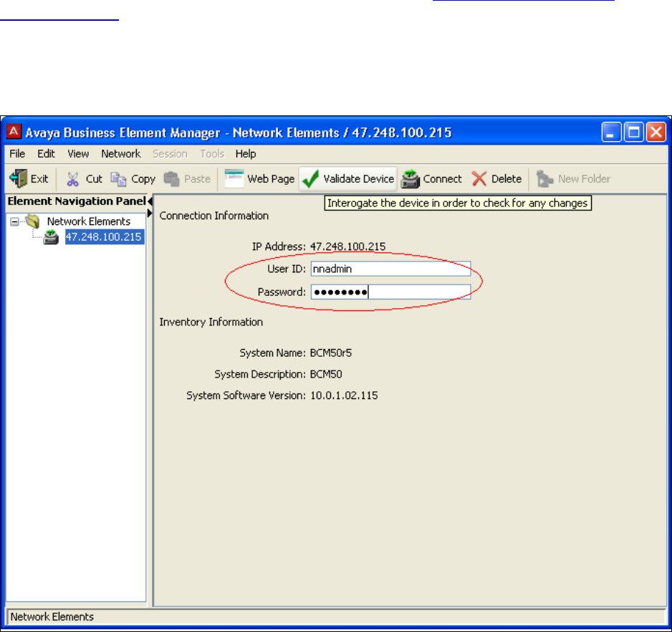The height and width of the screenshot is (632, 672).
Task: Click the Web Page label
Action: pyautogui.click(x=271, y=179)
